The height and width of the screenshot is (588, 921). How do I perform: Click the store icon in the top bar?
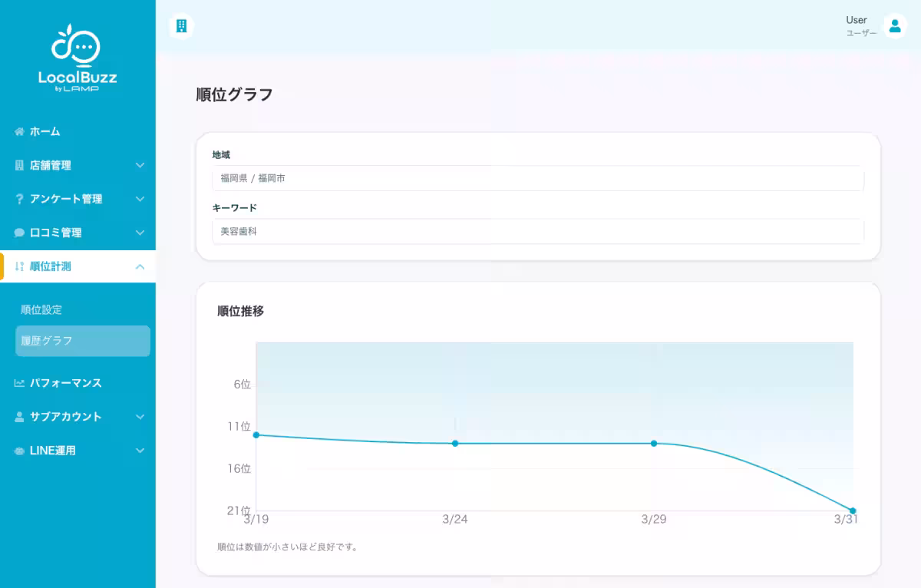click(x=181, y=26)
